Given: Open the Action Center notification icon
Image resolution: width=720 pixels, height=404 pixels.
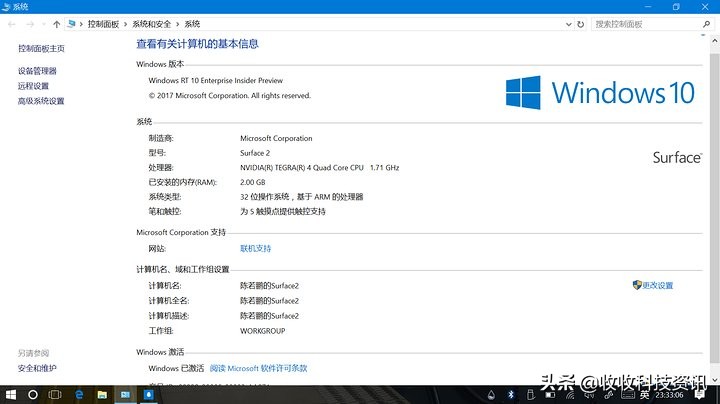Looking at the screenshot, I should [700, 395].
